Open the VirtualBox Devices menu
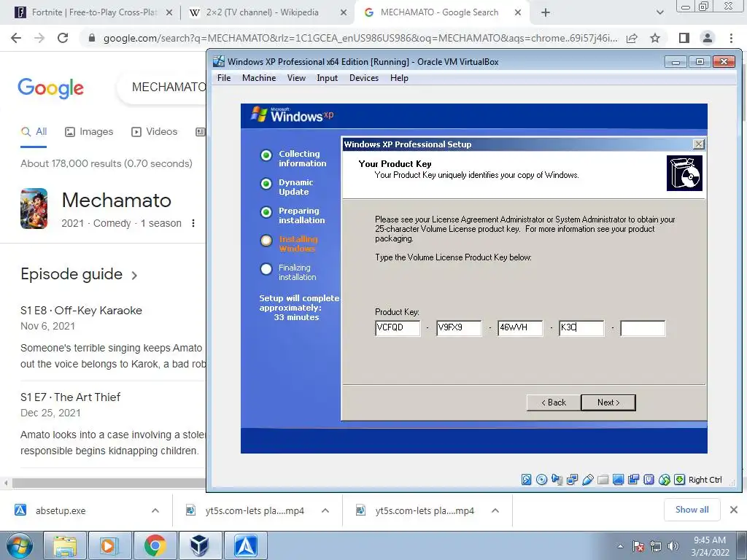This screenshot has width=747, height=560. pyautogui.click(x=364, y=77)
